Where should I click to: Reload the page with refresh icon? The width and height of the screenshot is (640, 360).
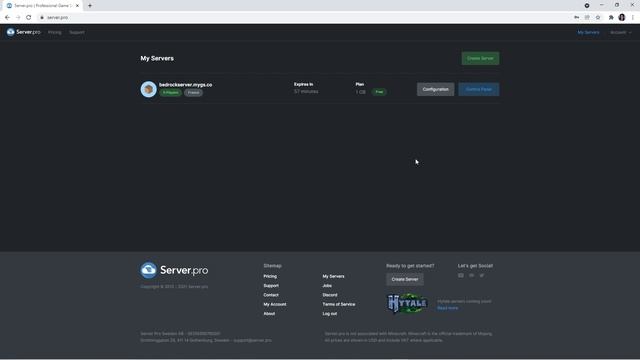(29, 18)
